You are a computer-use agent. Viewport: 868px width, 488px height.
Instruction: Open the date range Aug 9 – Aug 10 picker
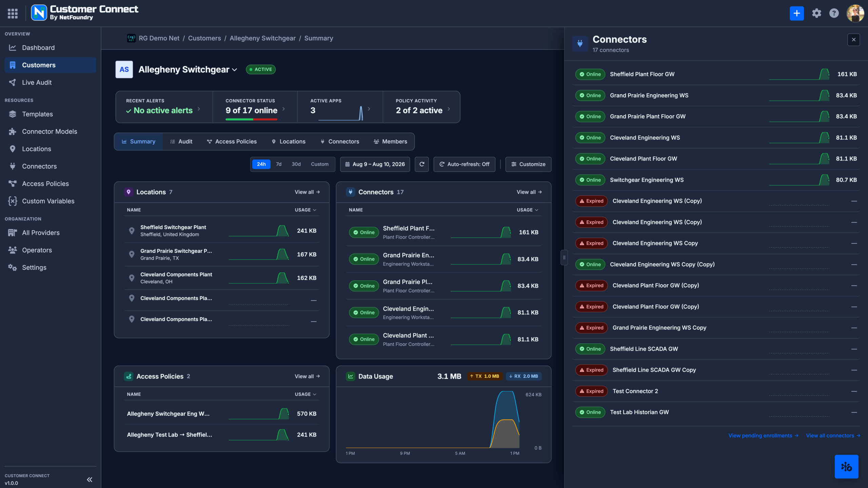pyautogui.click(x=375, y=164)
